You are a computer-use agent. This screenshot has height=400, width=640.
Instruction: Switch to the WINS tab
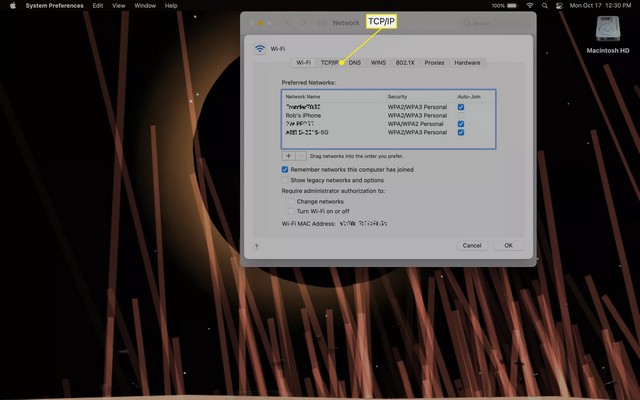(378, 62)
